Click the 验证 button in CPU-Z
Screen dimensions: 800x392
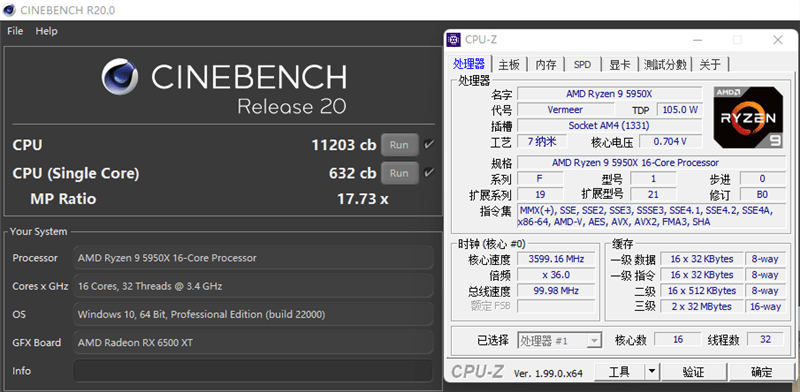pos(694,372)
